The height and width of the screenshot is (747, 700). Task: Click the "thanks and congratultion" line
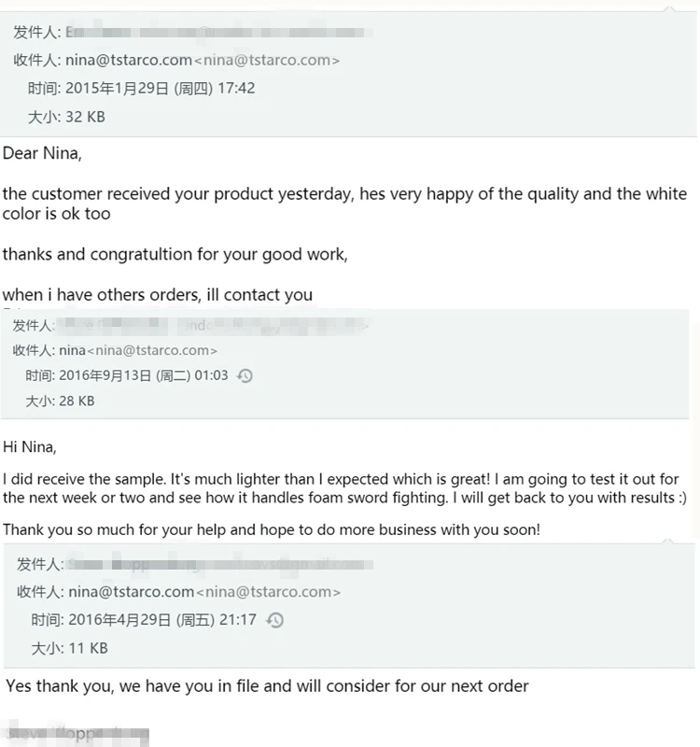[175, 254]
